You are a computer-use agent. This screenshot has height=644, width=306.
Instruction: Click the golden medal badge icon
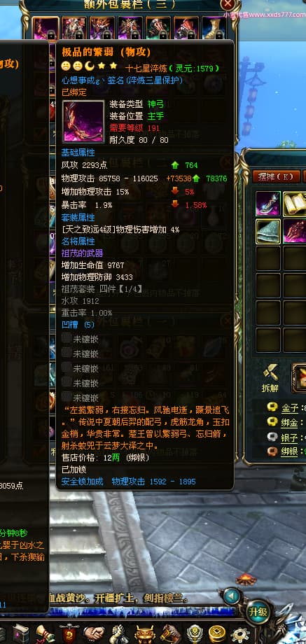(194, 635)
